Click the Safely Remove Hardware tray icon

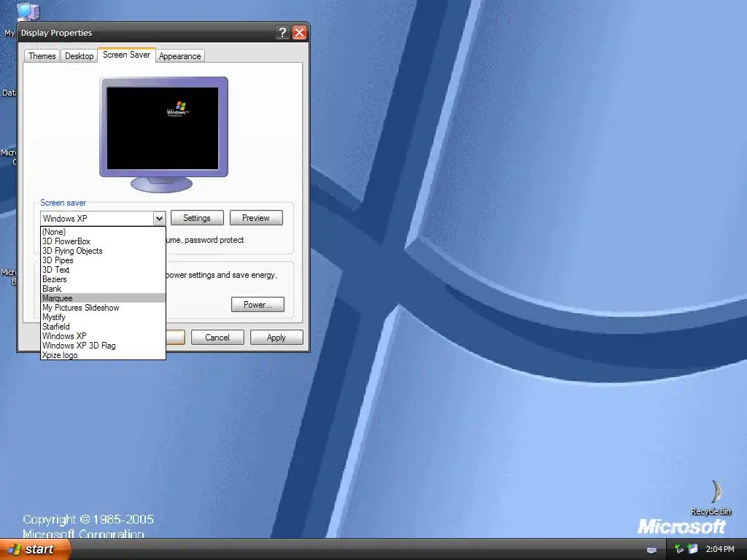point(679,549)
